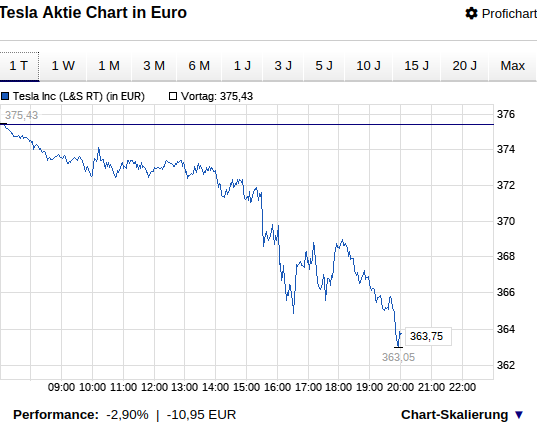Select the 3 M timeframe tab
The width and height of the screenshot is (548, 431).
coord(154,66)
